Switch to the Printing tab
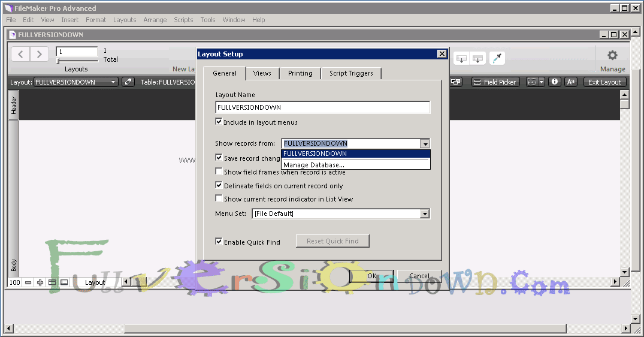Image resolution: width=644 pixels, height=337 pixels. (x=300, y=73)
